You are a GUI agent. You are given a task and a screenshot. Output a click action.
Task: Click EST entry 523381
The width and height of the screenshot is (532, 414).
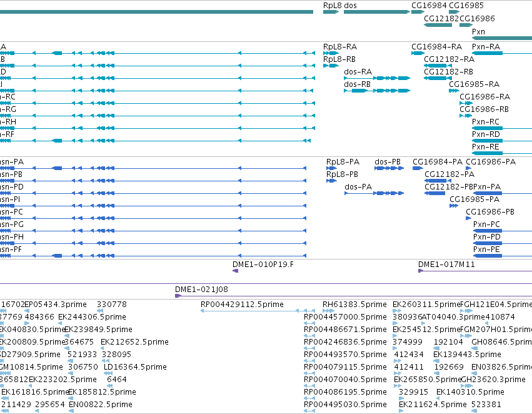(486, 405)
